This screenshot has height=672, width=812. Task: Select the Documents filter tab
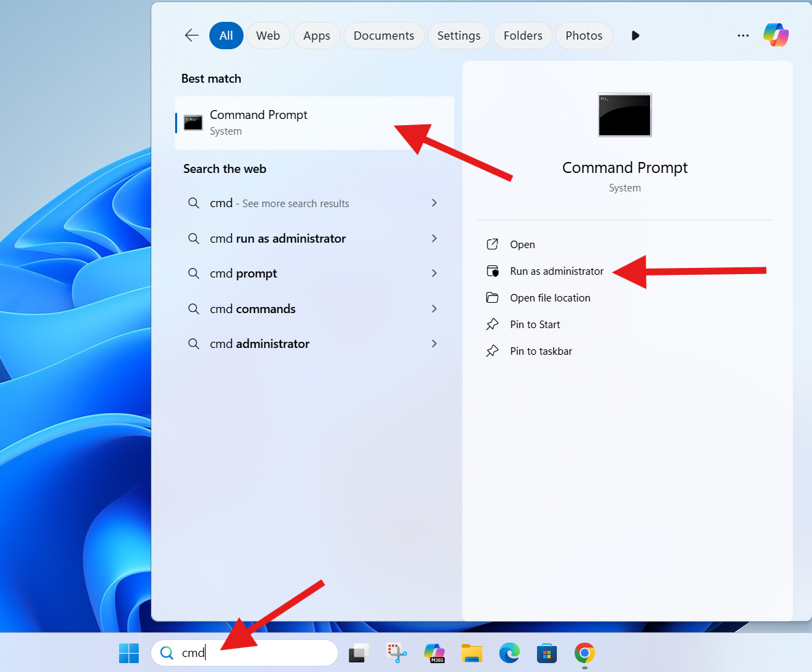384,36
